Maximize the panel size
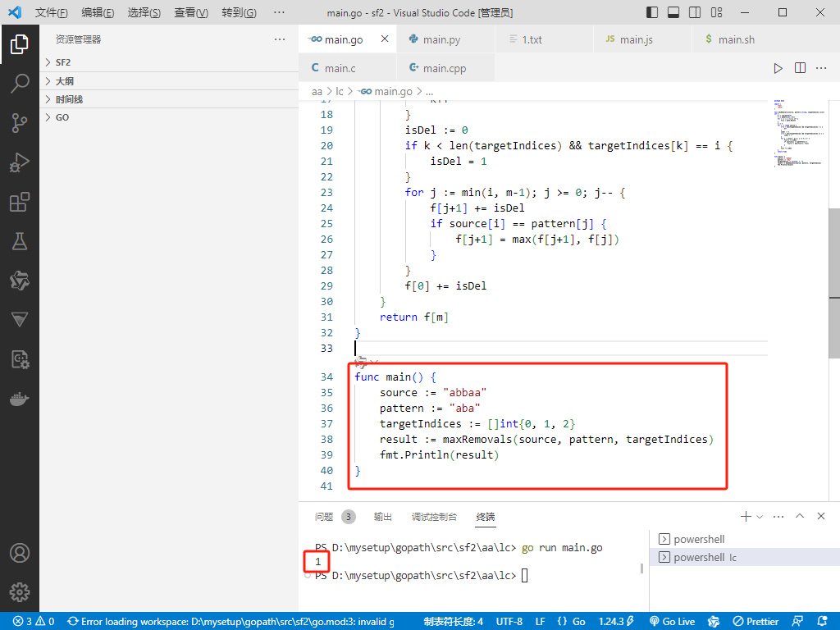Viewport: 840px width, 630px height. coord(800,516)
